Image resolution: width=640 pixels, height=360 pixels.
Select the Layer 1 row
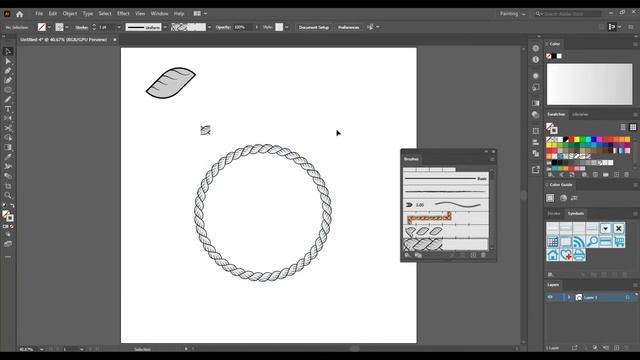pos(591,297)
